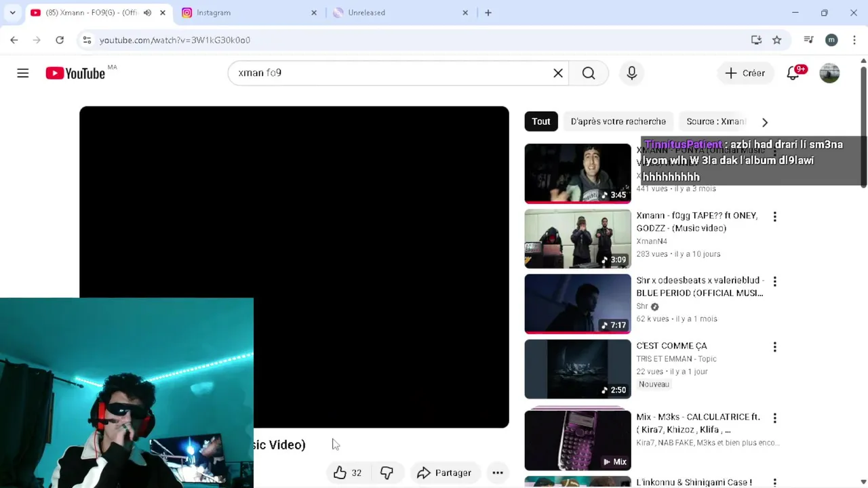Open the Xmann f0gg TAPE video title
The height and width of the screenshot is (488, 868).
(x=697, y=222)
